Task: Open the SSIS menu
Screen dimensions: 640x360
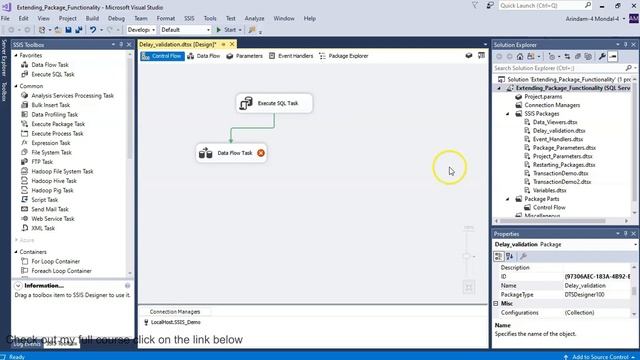Action: coord(189,18)
